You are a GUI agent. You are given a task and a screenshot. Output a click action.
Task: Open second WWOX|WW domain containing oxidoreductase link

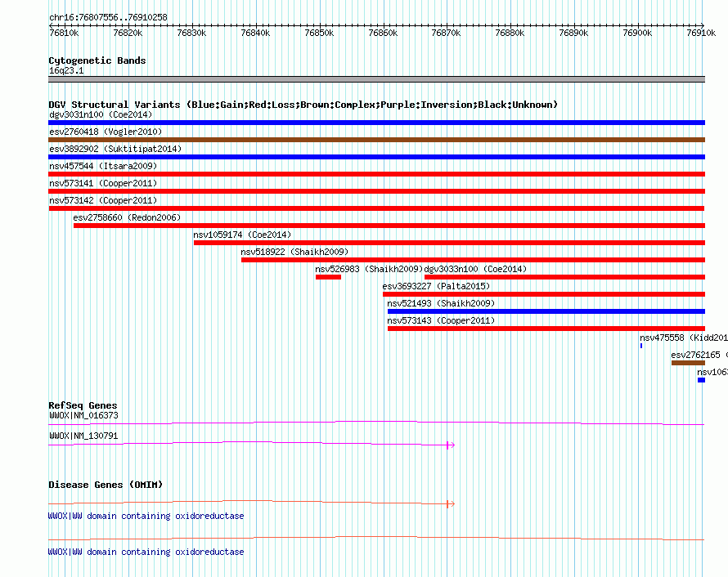[x=146, y=552]
